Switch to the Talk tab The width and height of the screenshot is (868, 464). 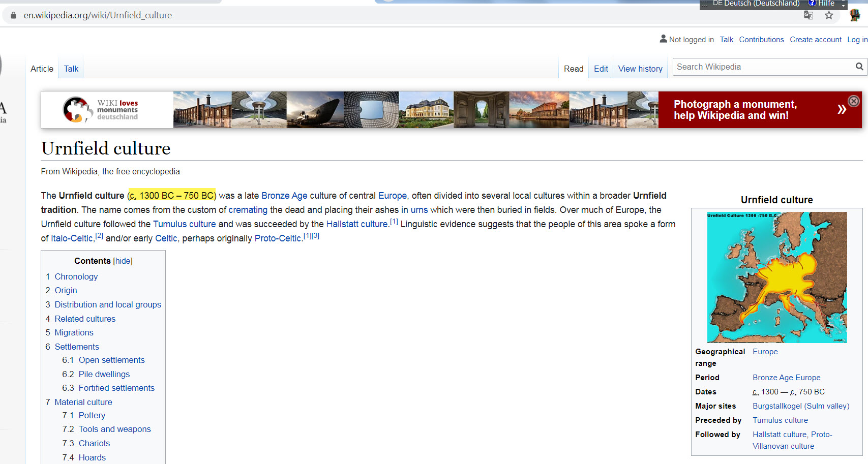click(71, 69)
